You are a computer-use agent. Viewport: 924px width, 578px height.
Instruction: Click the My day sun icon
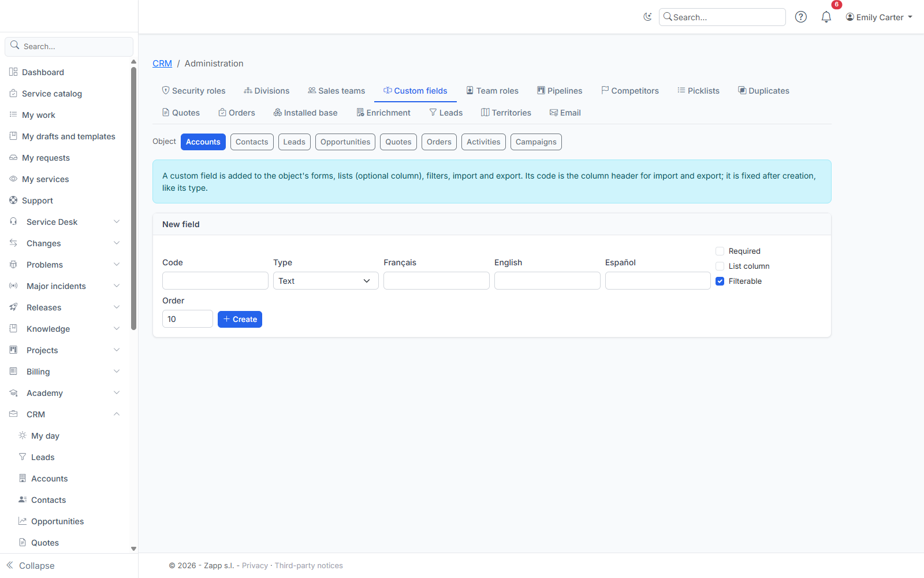tap(23, 436)
